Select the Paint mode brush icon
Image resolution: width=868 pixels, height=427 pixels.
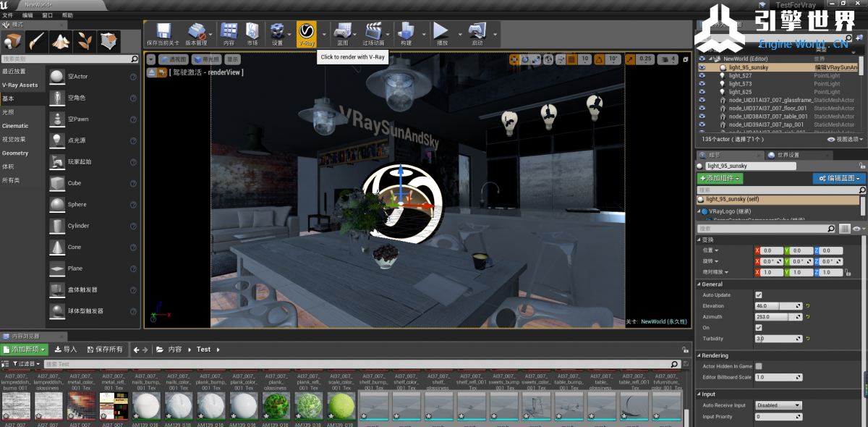37,41
